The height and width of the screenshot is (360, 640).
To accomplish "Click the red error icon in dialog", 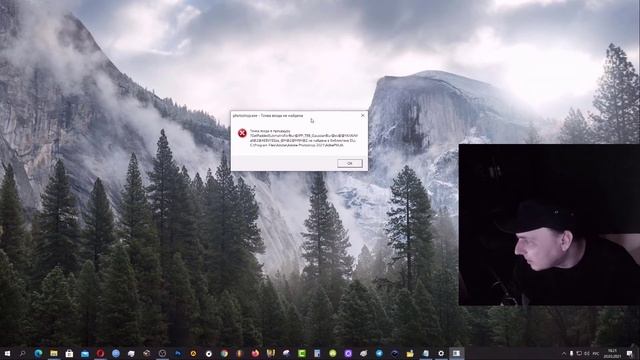I will click(x=242, y=133).
